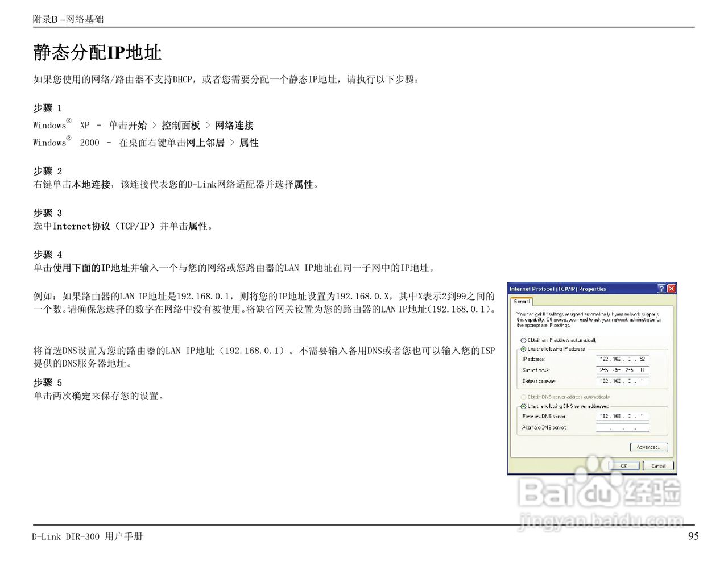Click the bold text '本地连接'
728x562 pixels.
pos(91,184)
